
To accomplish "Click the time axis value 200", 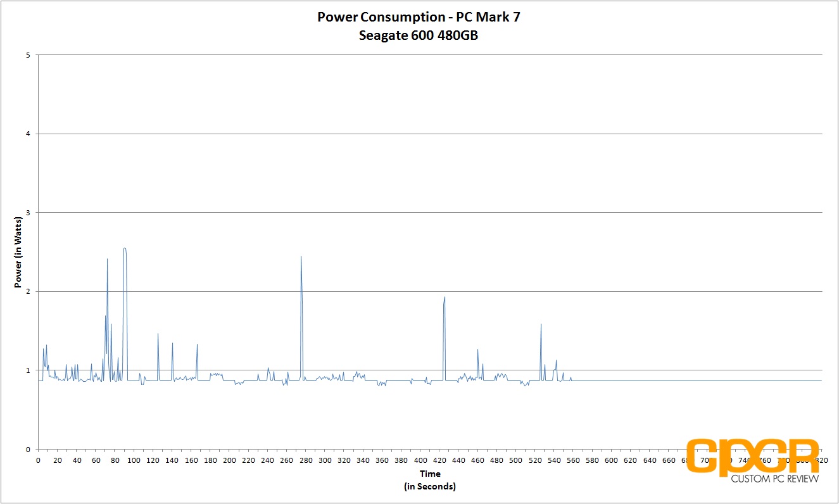I will 229,460.
